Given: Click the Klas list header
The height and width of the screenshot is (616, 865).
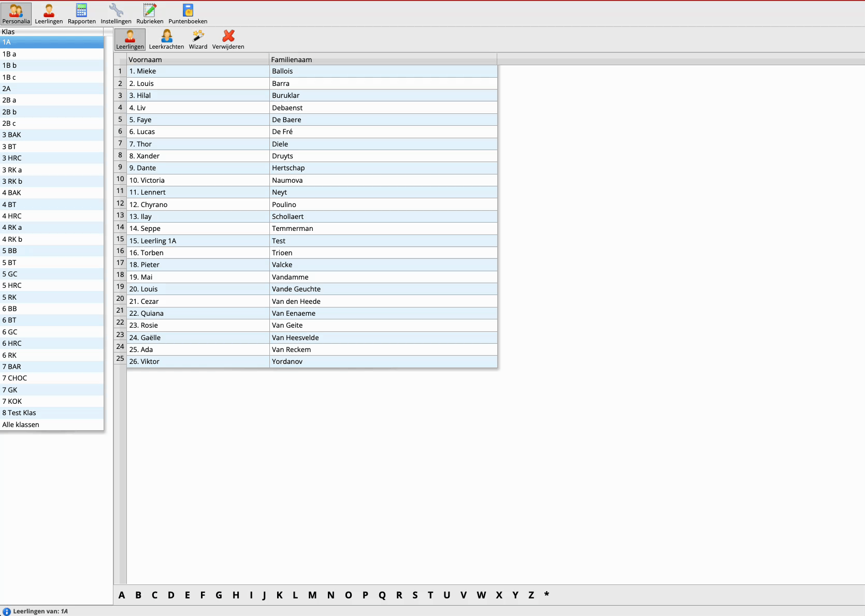Looking at the screenshot, I should coord(52,32).
